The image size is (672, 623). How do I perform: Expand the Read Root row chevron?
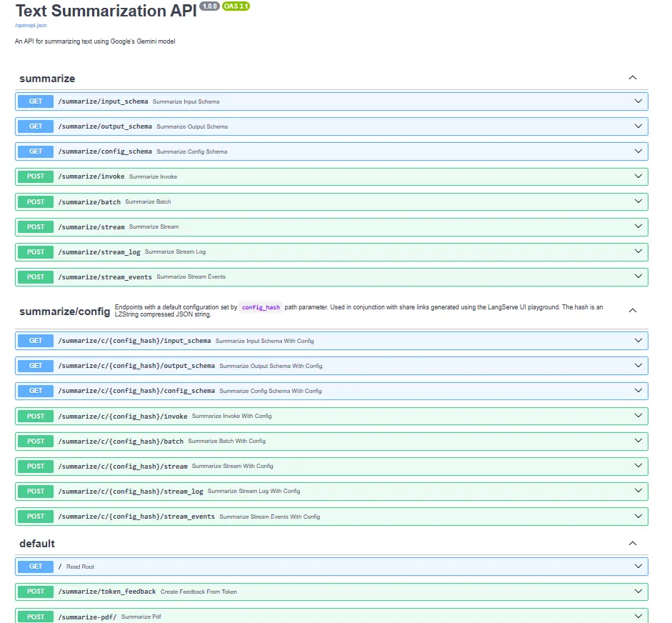coord(638,566)
